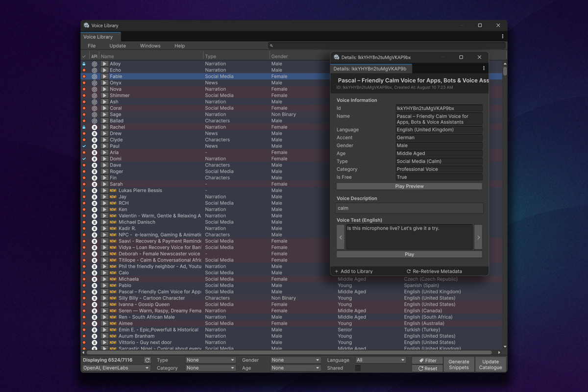Toggle the orange status dot beside Echo
Screen dimensions: 588x392
[x=84, y=70]
